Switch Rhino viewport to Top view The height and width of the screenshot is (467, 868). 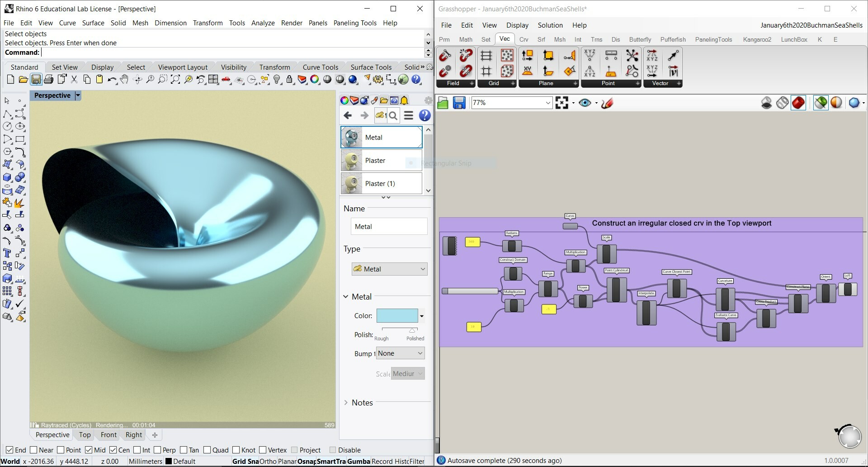point(85,435)
